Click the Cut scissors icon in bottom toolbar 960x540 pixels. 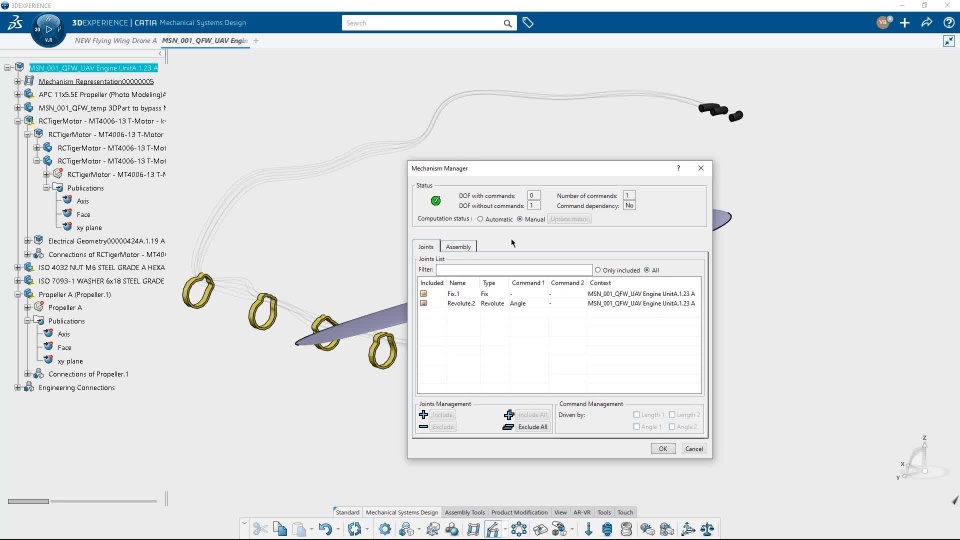click(260, 529)
